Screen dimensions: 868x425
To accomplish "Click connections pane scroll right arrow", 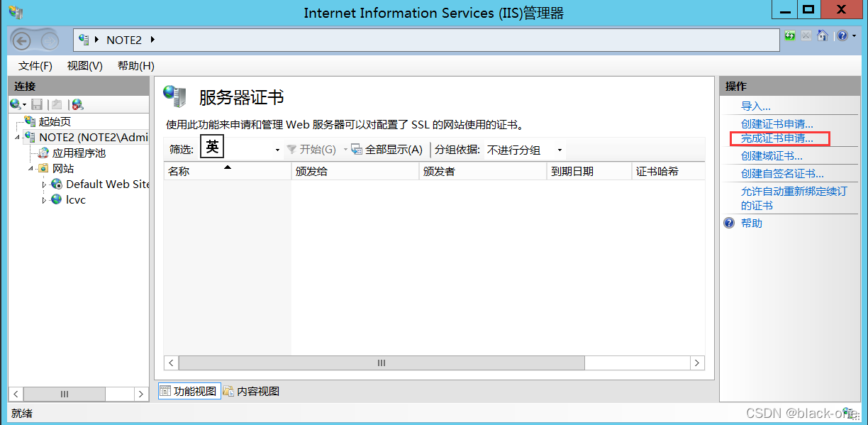I will (x=140, y=394).
